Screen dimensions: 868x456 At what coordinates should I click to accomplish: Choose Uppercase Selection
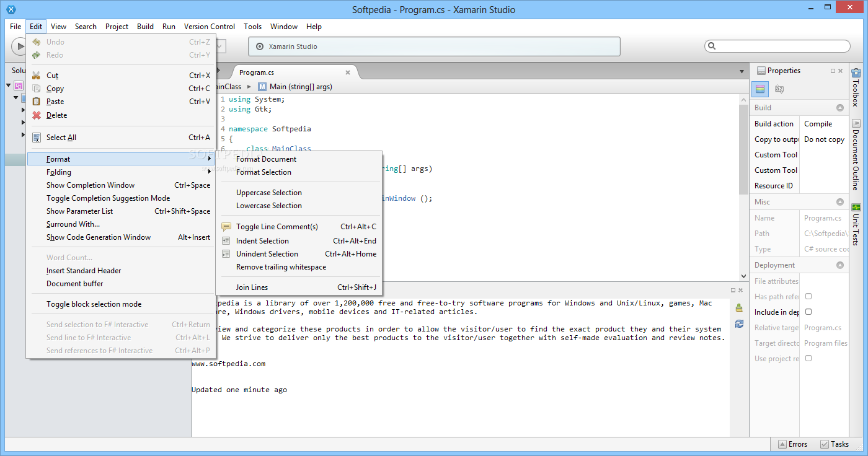(x=299, y=193)
